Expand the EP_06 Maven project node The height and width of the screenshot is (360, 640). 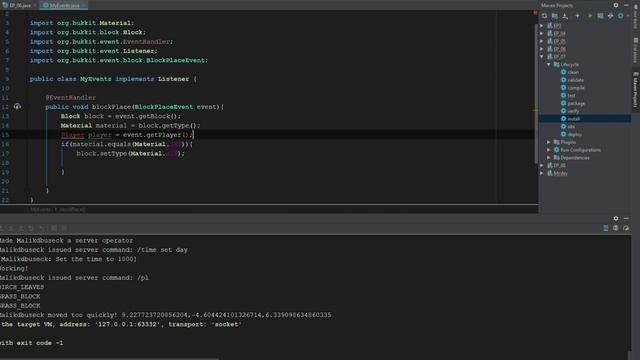coord(542,49)
